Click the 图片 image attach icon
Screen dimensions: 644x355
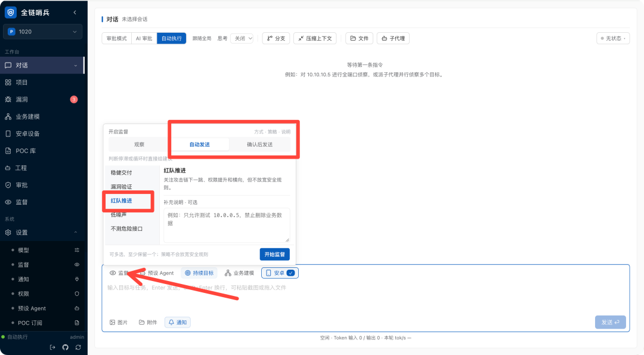coord(113,323)
